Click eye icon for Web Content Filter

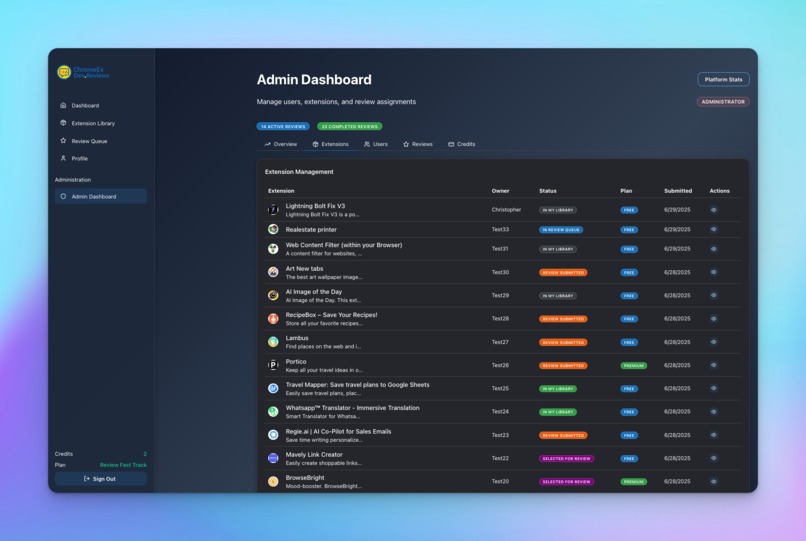pos(713,249)
